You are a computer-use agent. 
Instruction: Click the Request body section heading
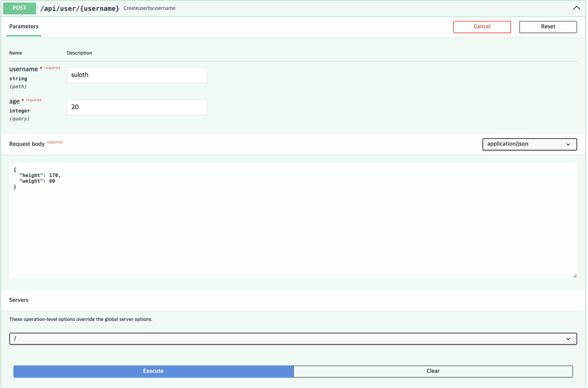[27, 144]
